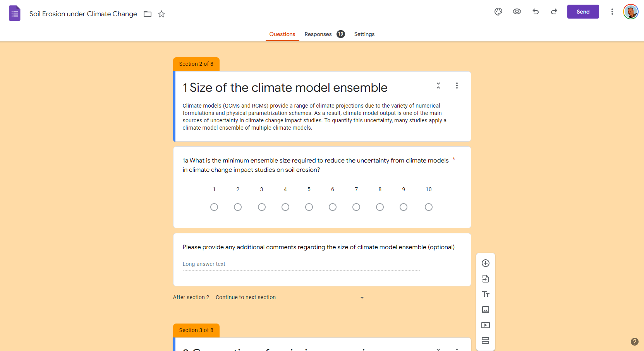644x351 pixels.
Task: Click the import questions icon
Action: (486, 279)
